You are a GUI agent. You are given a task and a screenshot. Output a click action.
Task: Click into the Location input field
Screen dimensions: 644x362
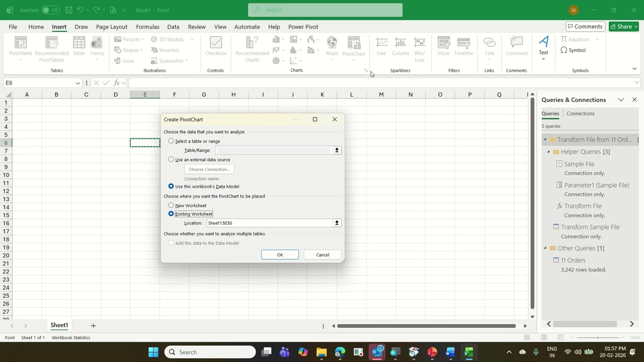[269, 223]
